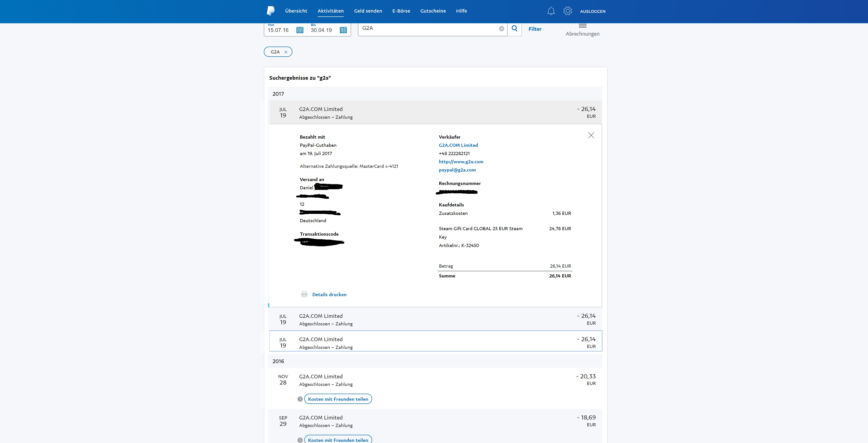Clear the G2A search text icon
Screen dimensions: 868x443
point(501,29)
